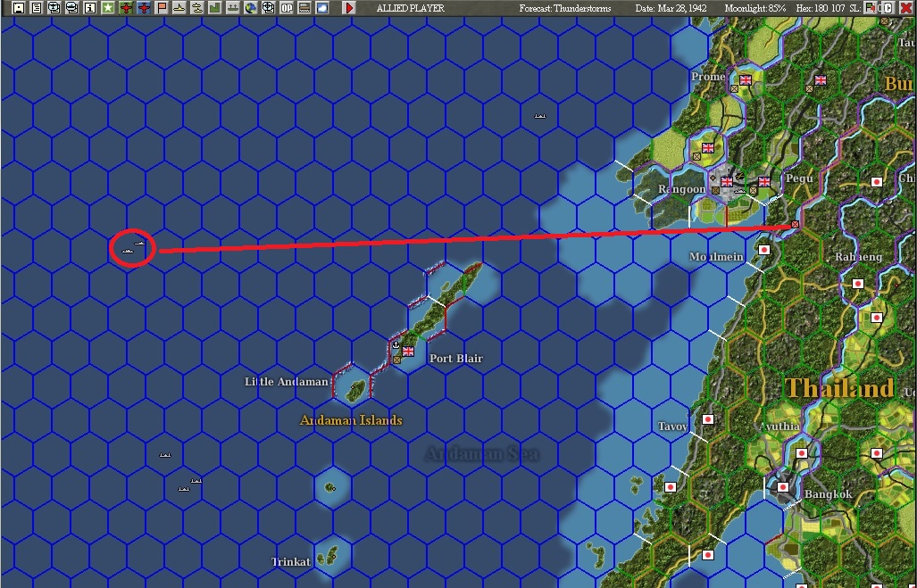The width and height of the screenshot is (917, 588).
Task: Click the white star on green icon
Action: pos(108,8)
